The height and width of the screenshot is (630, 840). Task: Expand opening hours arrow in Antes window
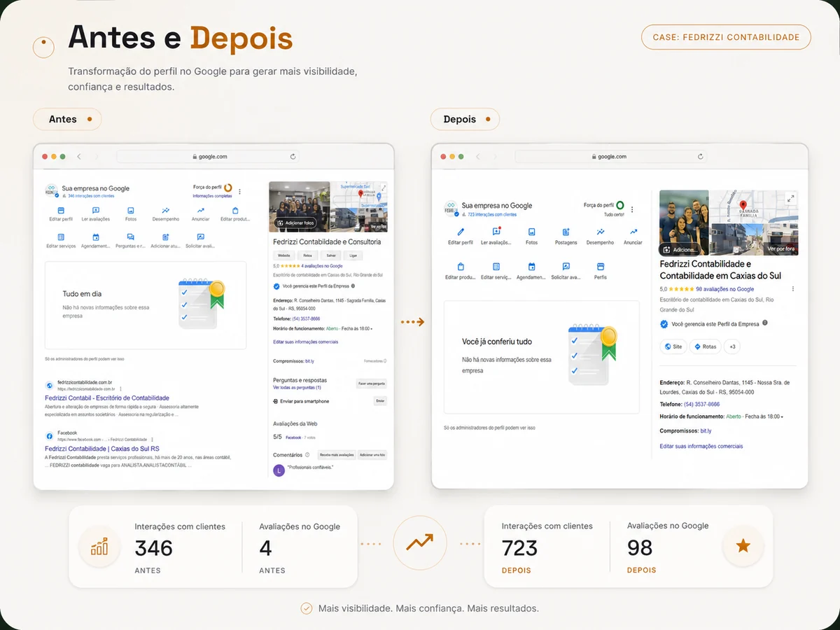click(372, 328)
